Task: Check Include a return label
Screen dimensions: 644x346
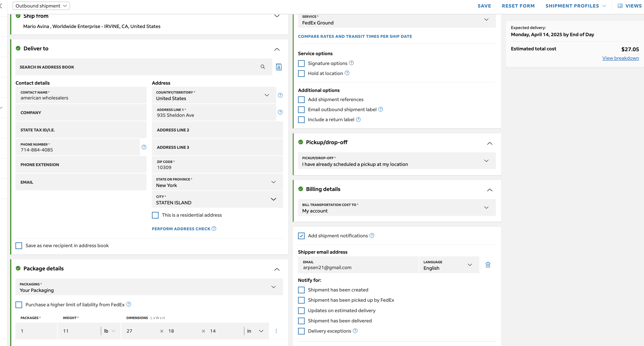Action: point(302,120)
